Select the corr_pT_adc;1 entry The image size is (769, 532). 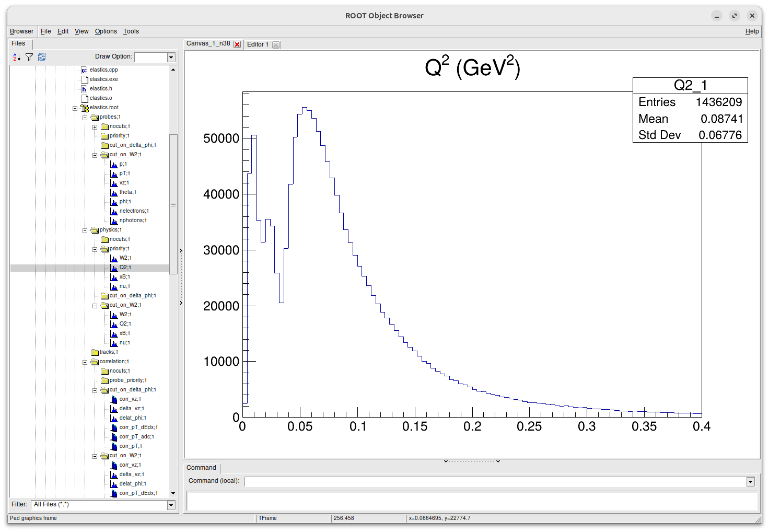coord(136,437)
